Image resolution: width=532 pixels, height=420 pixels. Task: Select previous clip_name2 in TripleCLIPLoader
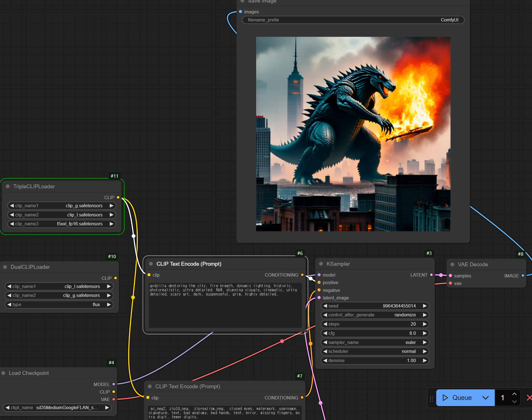(x=12, y=215)
